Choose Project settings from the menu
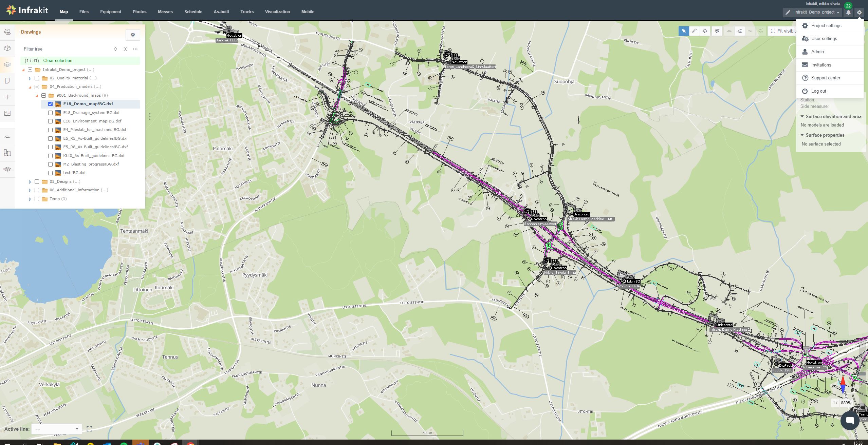This screenshot has height=445, width=868. [826, 26]
